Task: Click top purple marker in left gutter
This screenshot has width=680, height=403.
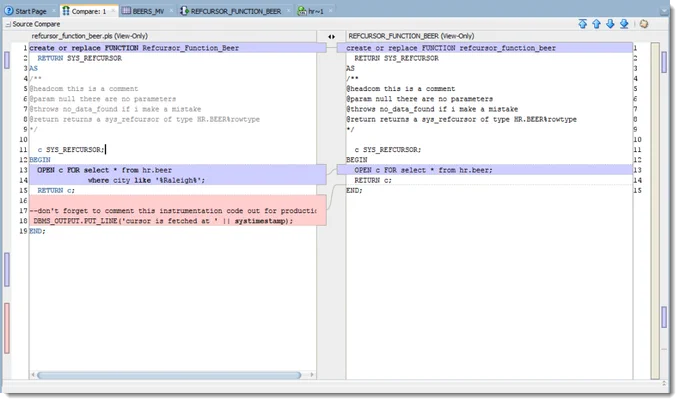Action: click(x=7, y=60)
